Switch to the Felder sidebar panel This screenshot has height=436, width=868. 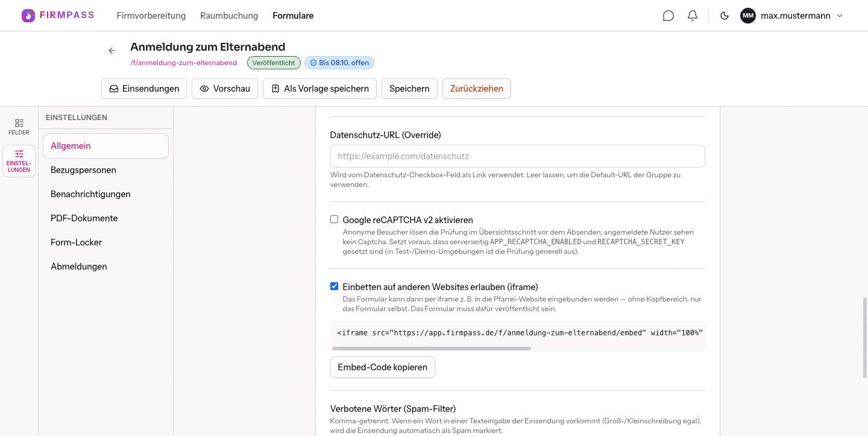pos(19,127)
